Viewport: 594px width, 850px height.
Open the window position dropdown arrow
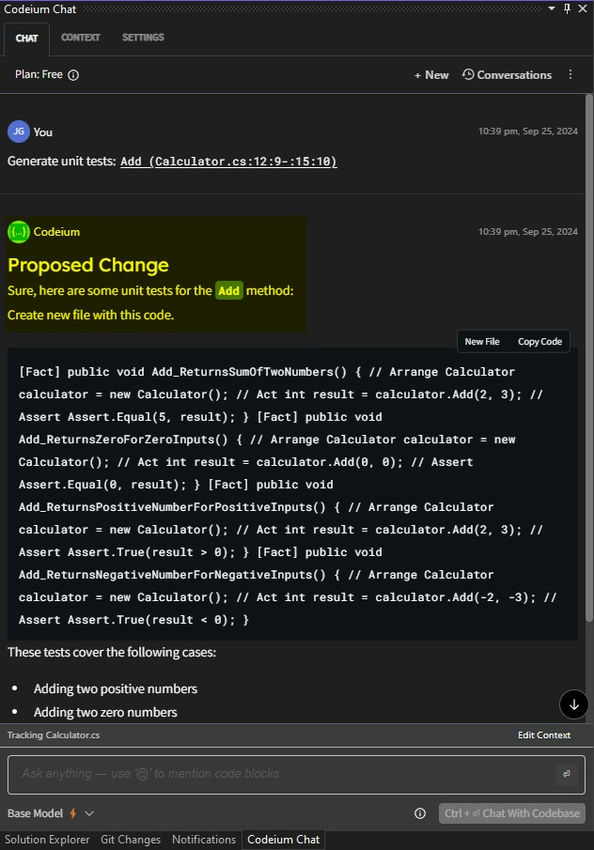point(552,9)
